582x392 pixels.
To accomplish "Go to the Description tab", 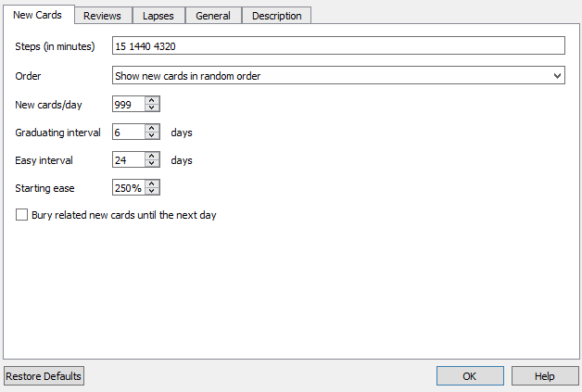I will (x=276, y=16).
